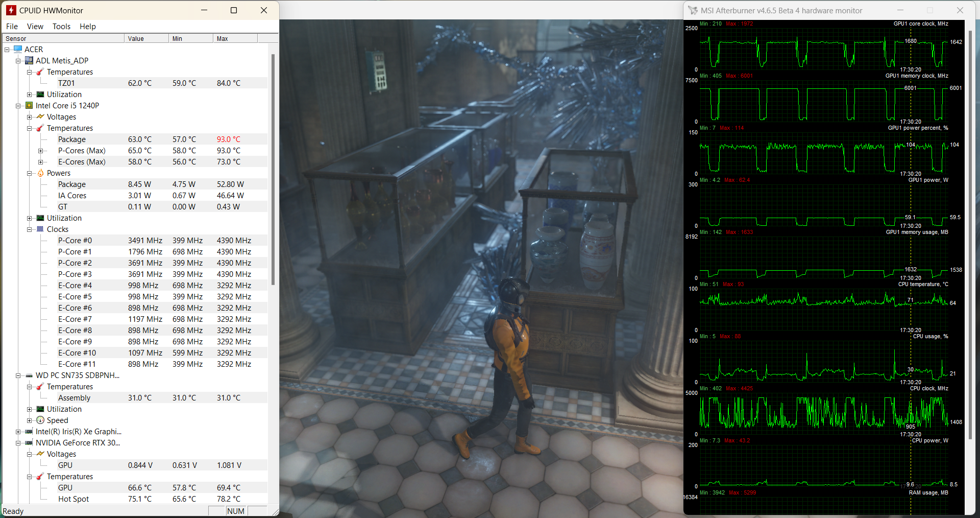Image resolution: width=980 pixels, height=518 pixels.
Task: Expand the P-Cores (Max) temperature node
Action: [x=41, y=151]
